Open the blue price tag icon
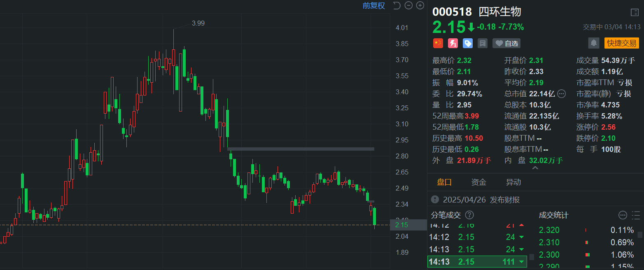This screenshot has width=644, height=270. click(x=467, y=43)
